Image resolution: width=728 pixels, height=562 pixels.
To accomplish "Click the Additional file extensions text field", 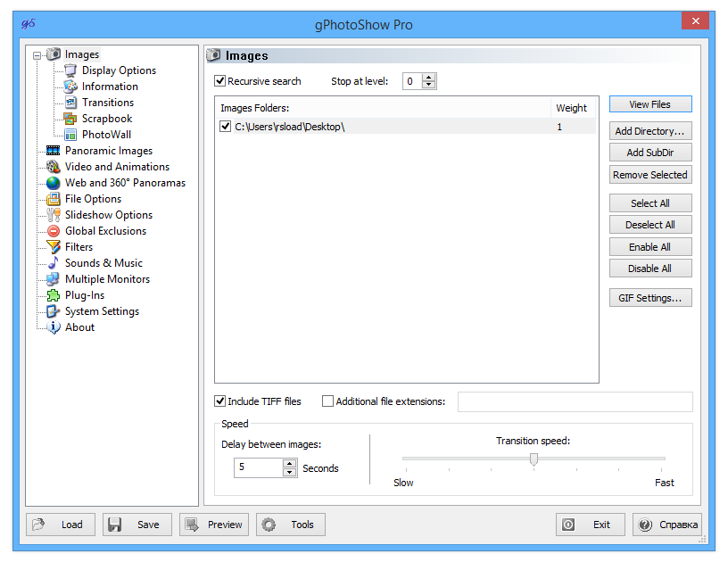I will click(x=575, y=402).
